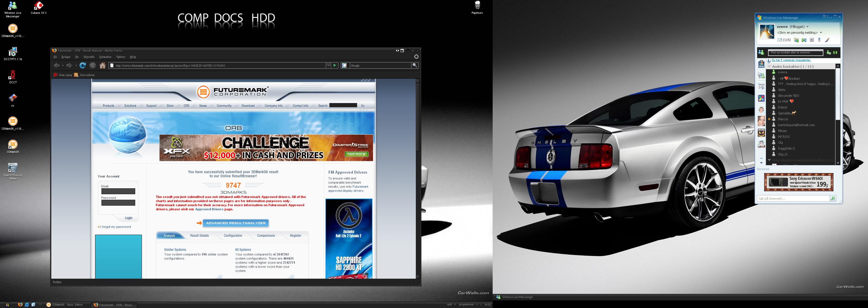The height and width of the screenshot is (308, 868).
Task: Click the Messenger find a contact field
Action: pyautogui.click(x=796, y=53)
